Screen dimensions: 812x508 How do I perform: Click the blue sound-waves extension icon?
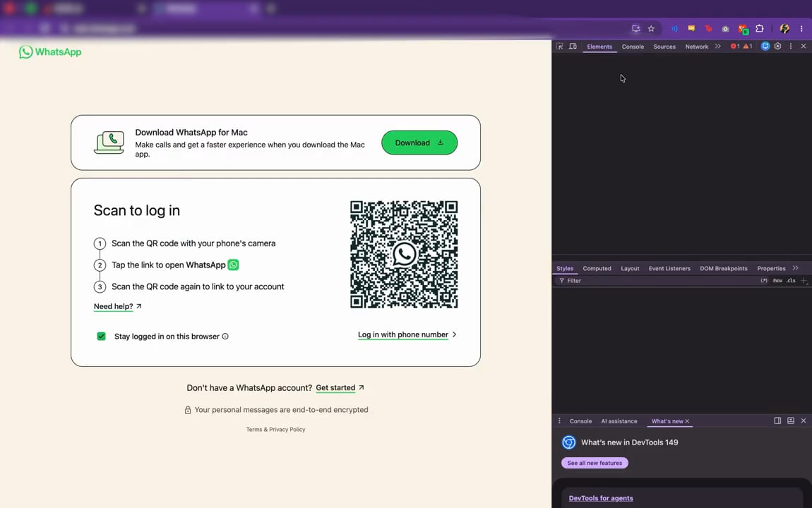(x=674, y=28)
